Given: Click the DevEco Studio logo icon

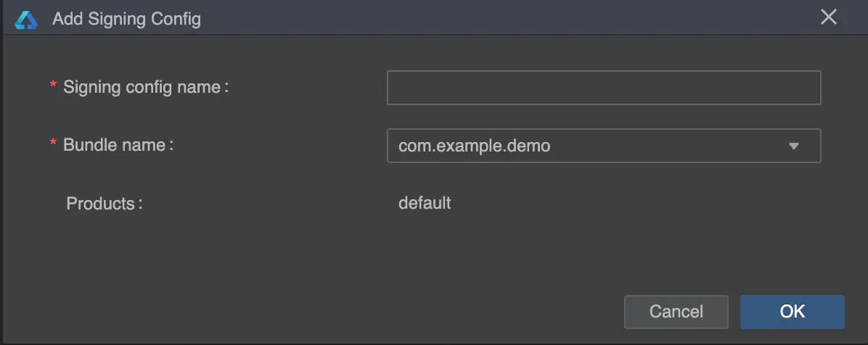Looking at the screenshot, I should (x=25, y=20).
